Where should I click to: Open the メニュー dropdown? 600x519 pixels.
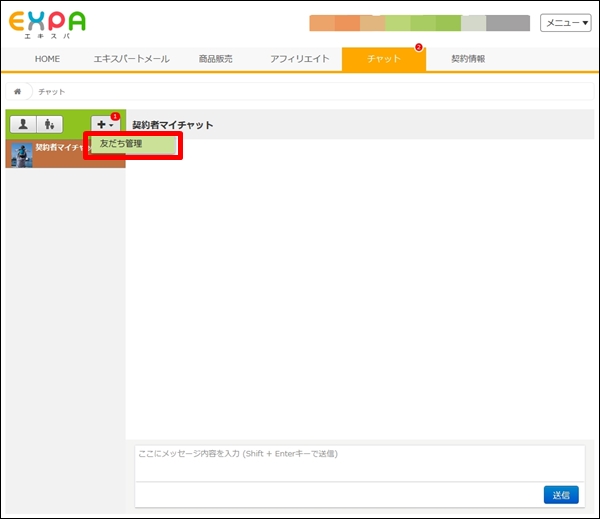coord(566,23)
